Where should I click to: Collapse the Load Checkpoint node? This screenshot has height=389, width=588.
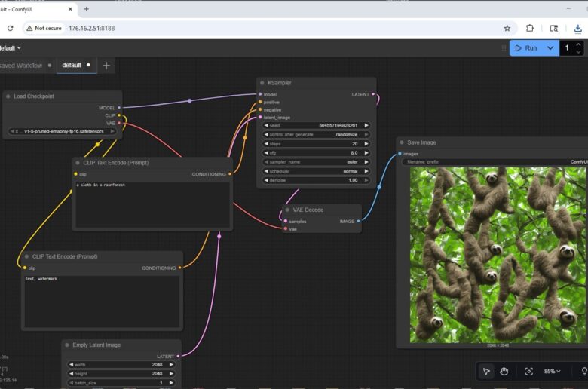tap(8, 96)
